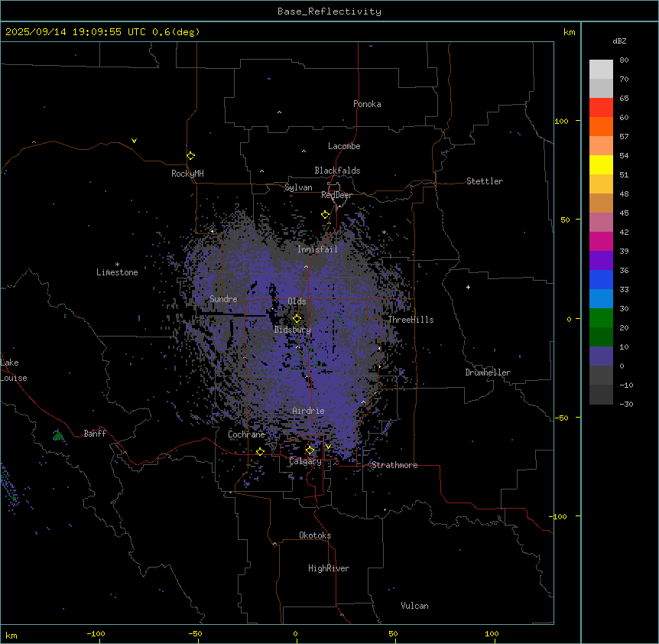This screenshot has height=644, width=659.
Task: Select the km label in top right corner
Action: tap(569, 32)
